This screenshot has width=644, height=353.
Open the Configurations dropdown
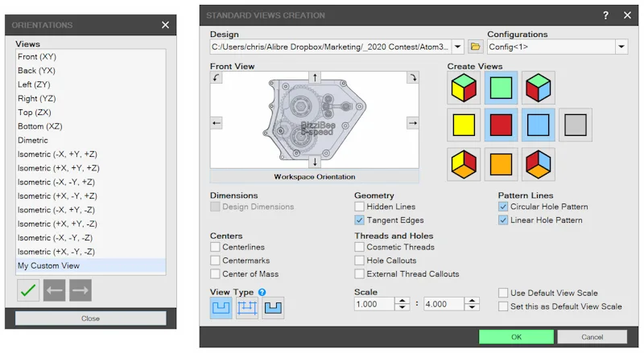tap(621, 47)
